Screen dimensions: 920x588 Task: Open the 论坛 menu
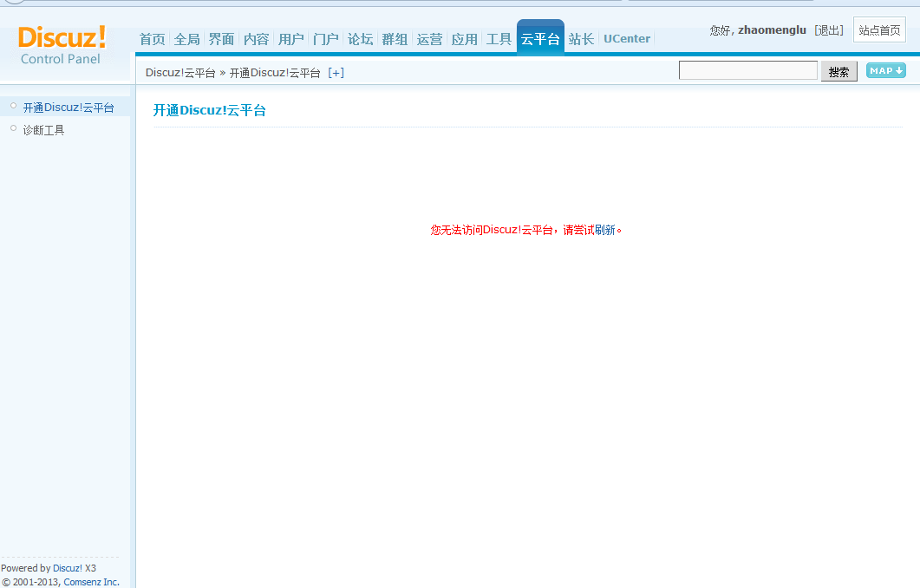[x=360, y=39]
